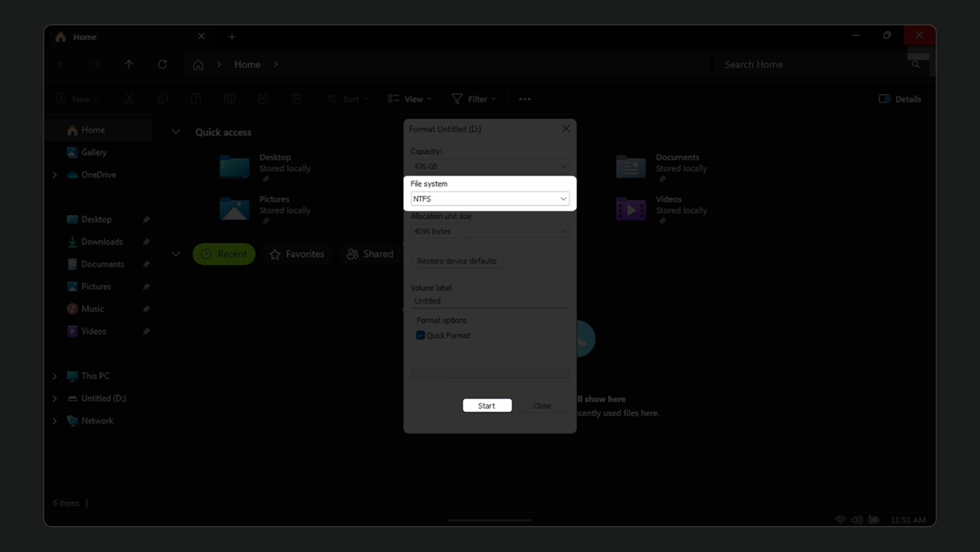Click the Refresh icon in navigation bar
980x552 pixels.
coord(163,65)
